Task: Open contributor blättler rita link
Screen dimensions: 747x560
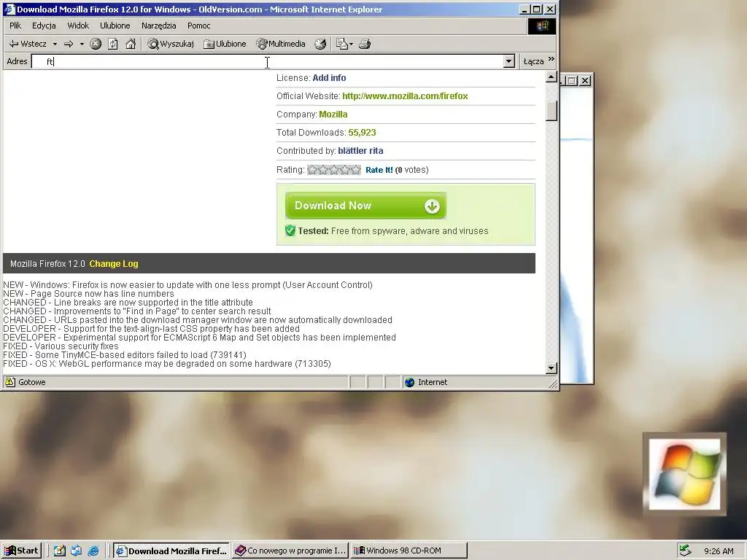Action: [360, 151]
